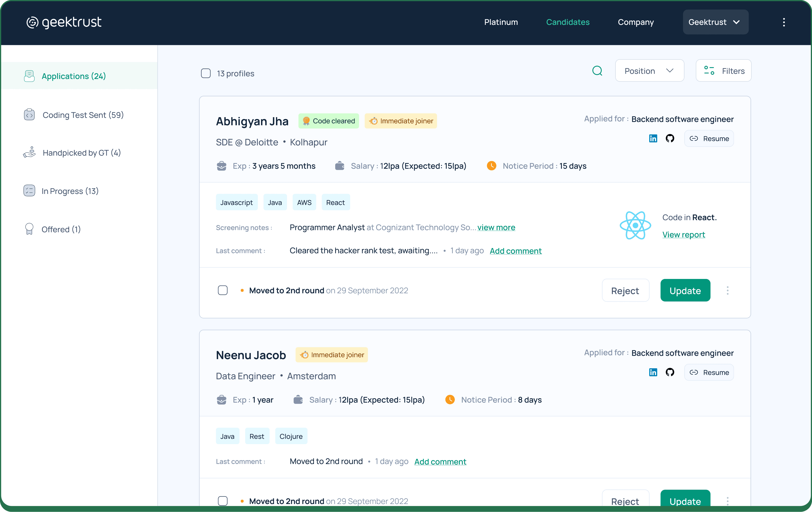Click the Filters sliders icon
812x512 pixels.
click(x=709, y=71)
